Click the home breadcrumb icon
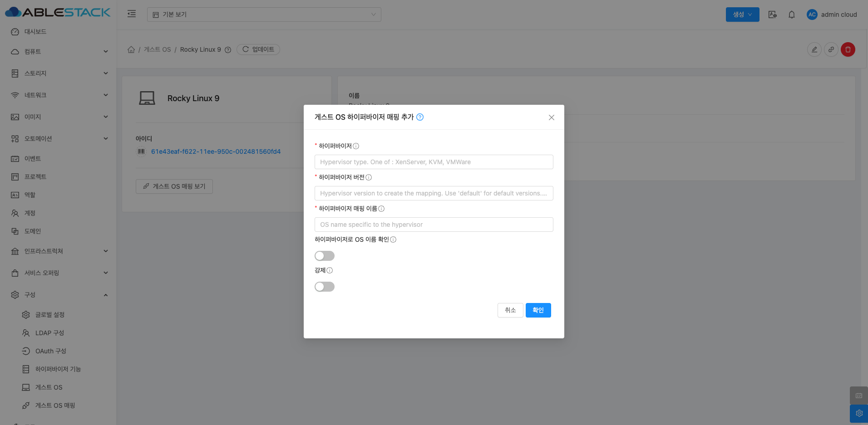The width and height of the screenshot is (868, 425). [x=131, y=49]
